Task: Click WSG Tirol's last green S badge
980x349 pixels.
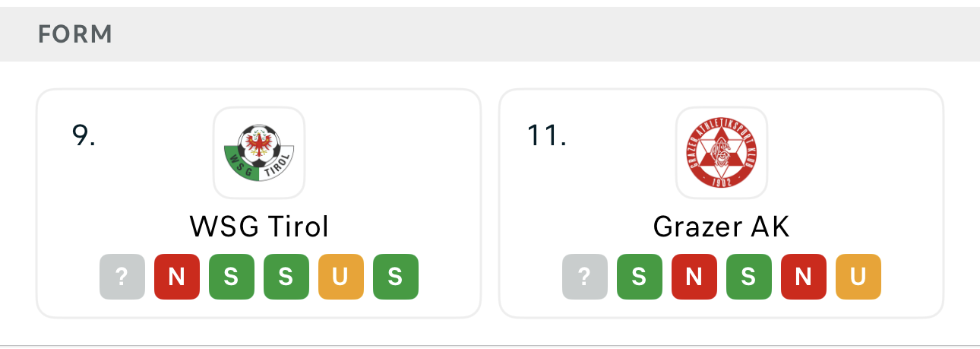Action: pyautogui.click(x=395, y=277)
